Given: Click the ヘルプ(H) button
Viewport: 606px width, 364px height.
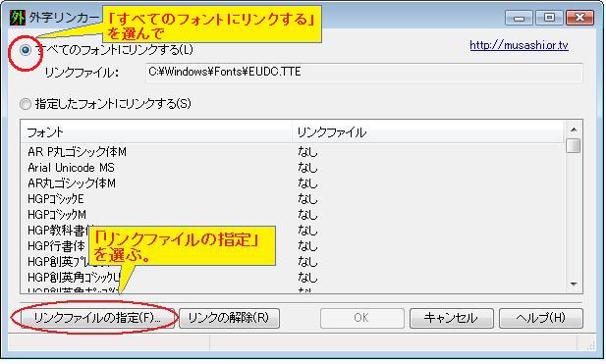Looking at the screenshot, I should point(540,318).
